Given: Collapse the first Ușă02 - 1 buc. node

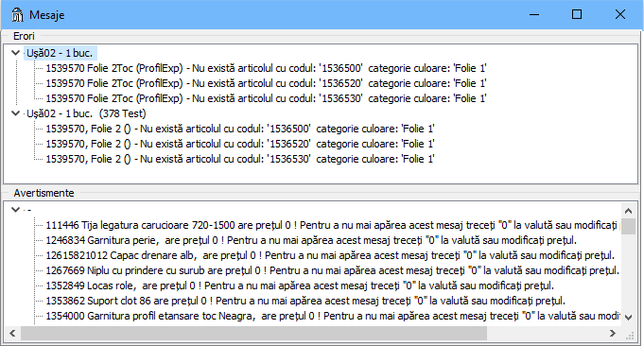Looking at the screenshot, I should pos(16,53).
